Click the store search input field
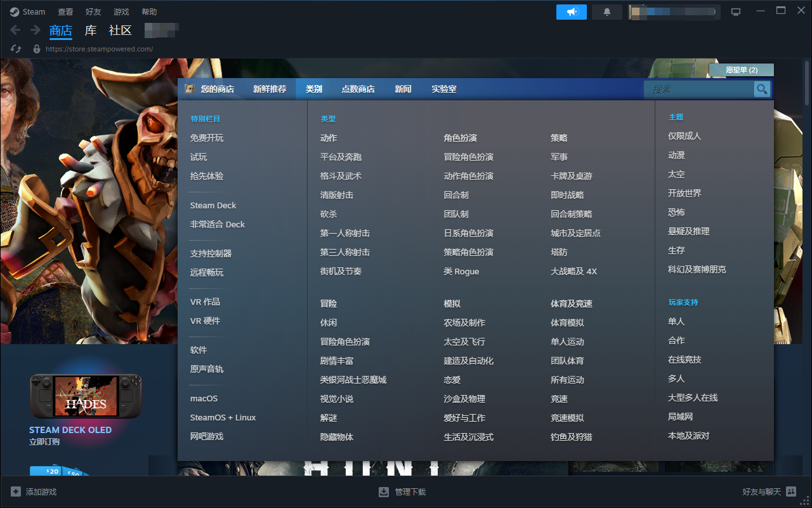 [699, 90]
